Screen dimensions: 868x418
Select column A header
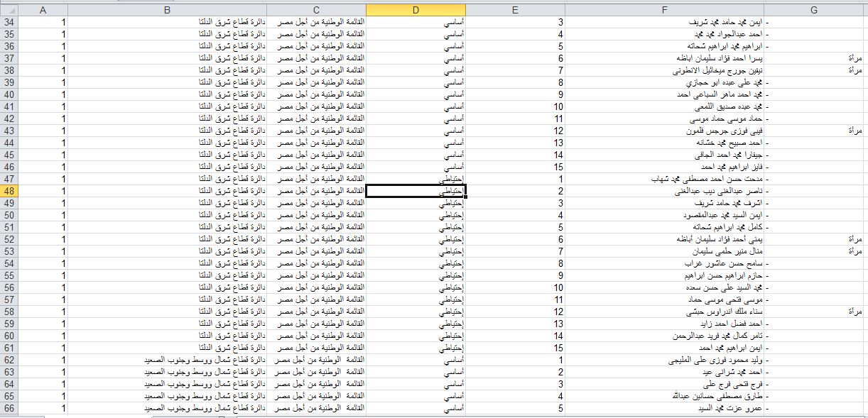(43, 10)
